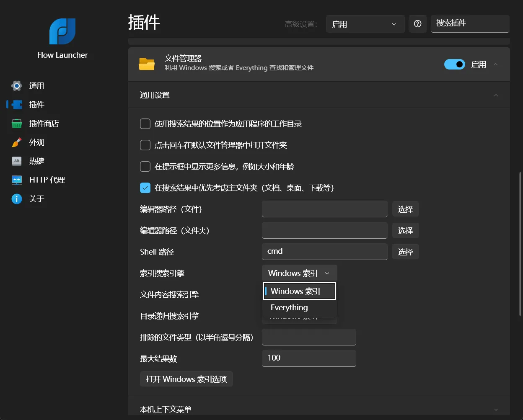The width and height of the screenshot is (523, 420).
Task: Open the 插件 page in sidebar
Action: click(x=36, y=105)
